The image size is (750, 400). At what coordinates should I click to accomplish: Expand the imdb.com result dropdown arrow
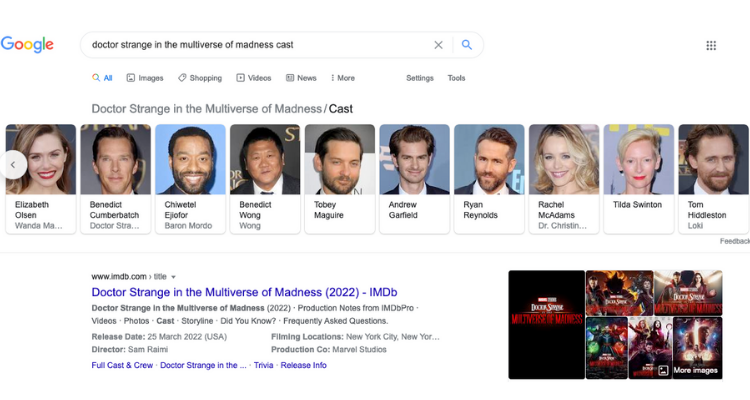(x=173, y=277)
